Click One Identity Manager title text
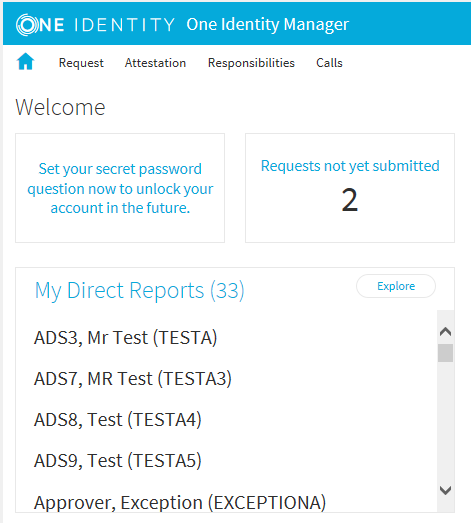 tap(268, 25)
